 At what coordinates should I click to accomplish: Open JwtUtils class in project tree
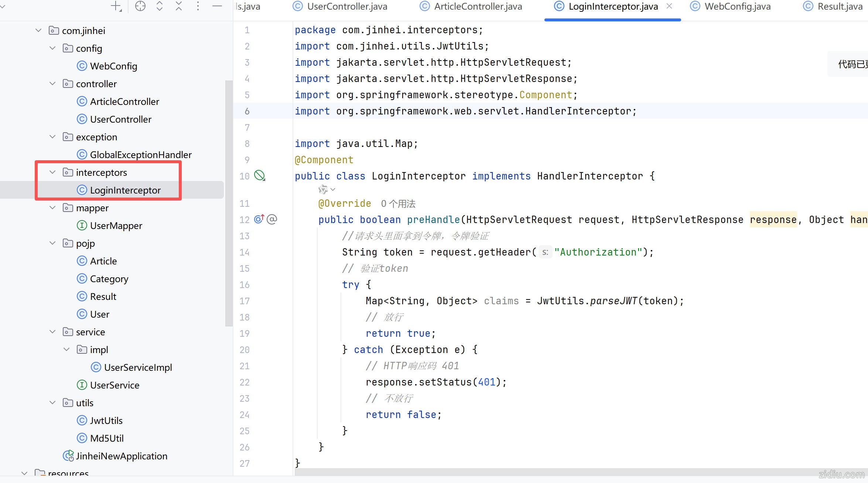106,421
